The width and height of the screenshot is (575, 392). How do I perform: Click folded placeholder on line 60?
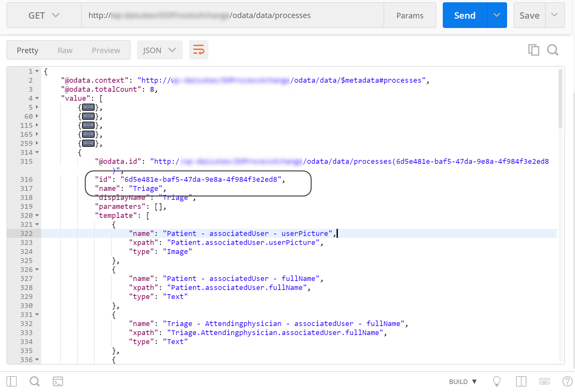[88, 116]
